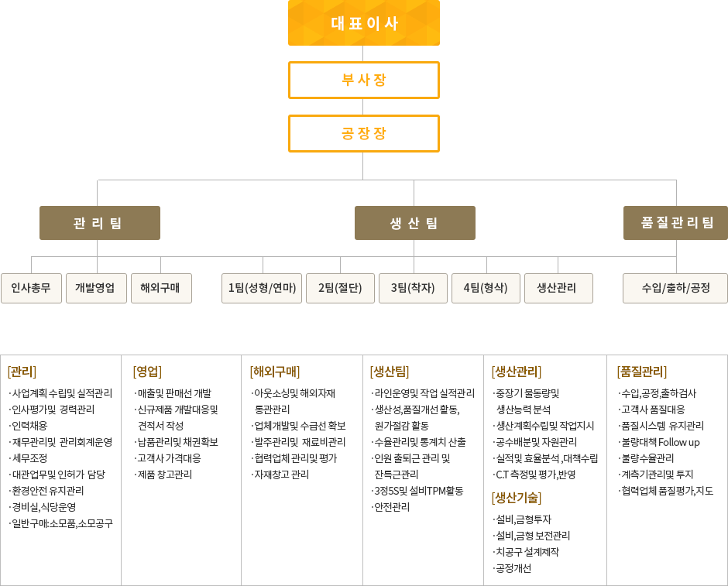Click the 납품관리및 채권확보 line

coord(176,442)
